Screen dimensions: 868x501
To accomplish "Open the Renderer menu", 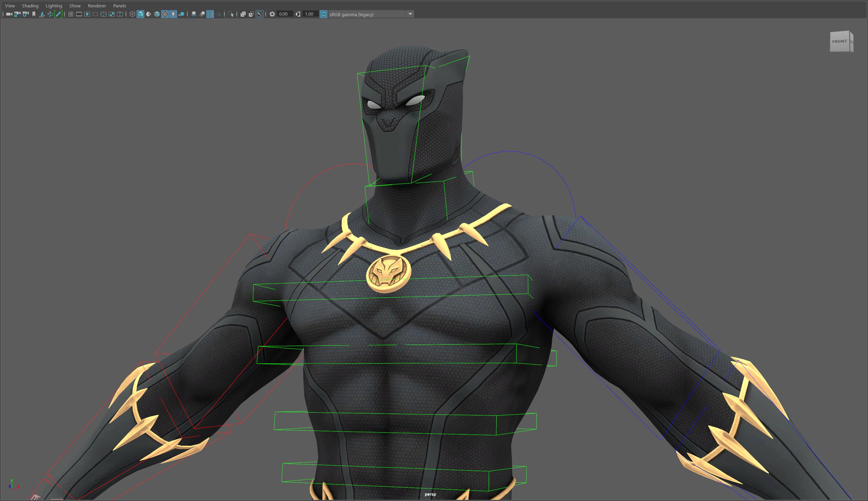I will pos(97,6).
